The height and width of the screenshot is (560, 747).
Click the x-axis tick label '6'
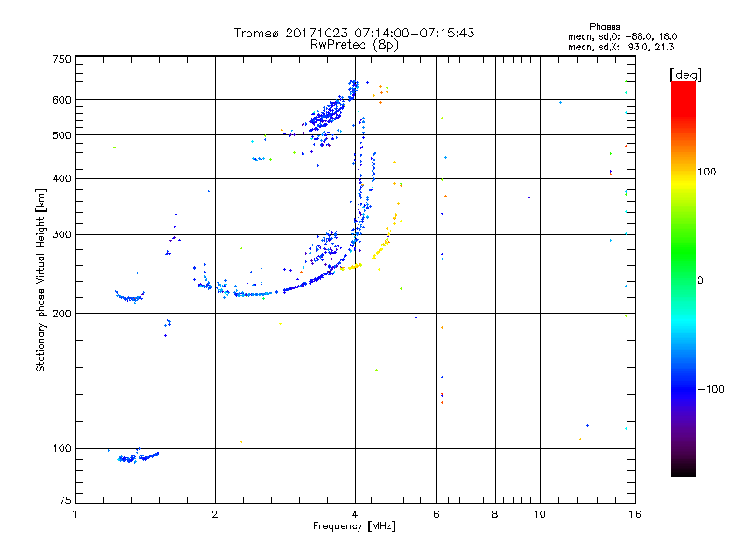[x=436, y=514]
